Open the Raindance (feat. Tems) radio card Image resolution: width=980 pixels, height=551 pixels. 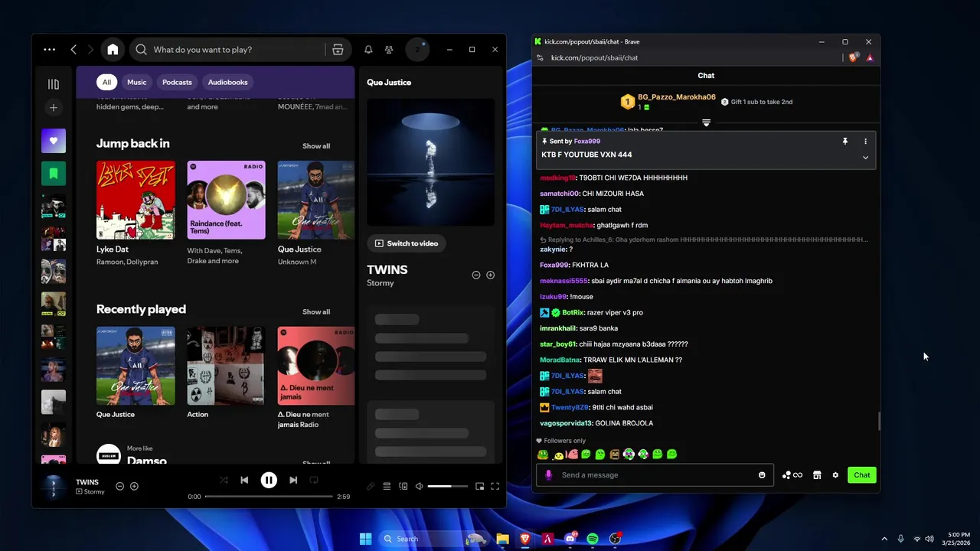[x=226, y=200]
